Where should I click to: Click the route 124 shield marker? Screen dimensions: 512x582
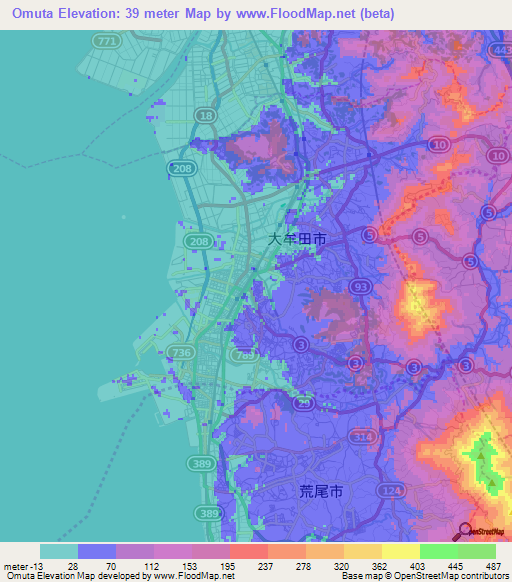point(391,491)
